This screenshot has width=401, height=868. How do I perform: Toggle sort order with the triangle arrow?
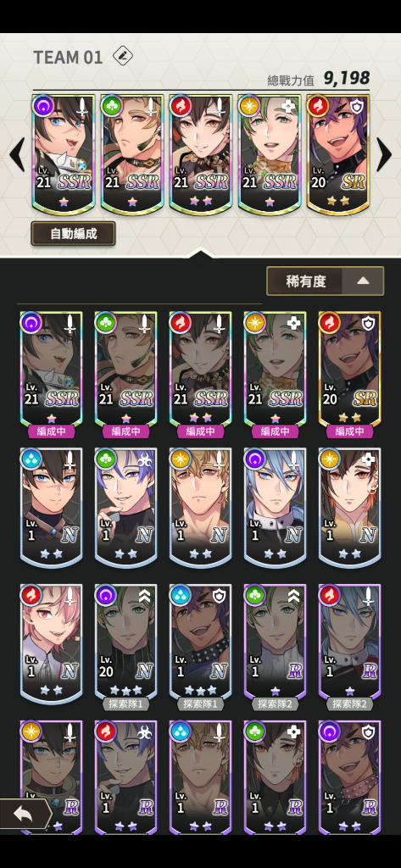pos(363,281)
